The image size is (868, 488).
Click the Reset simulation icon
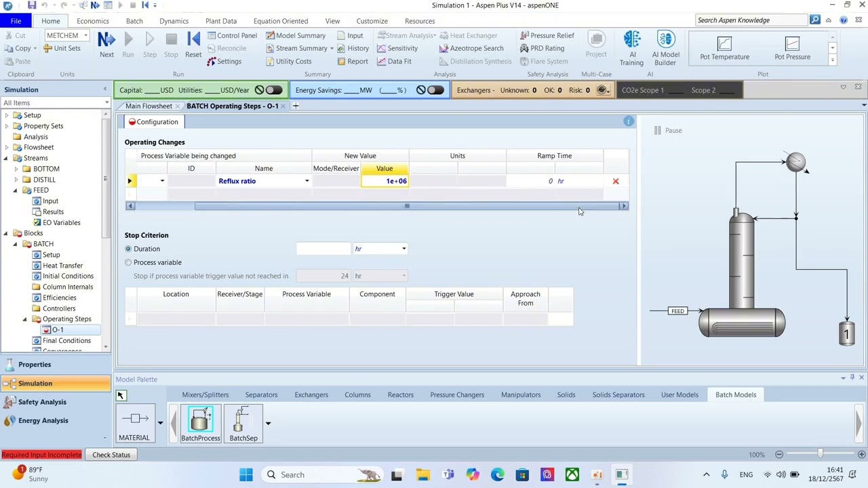(x=193, y=45)
